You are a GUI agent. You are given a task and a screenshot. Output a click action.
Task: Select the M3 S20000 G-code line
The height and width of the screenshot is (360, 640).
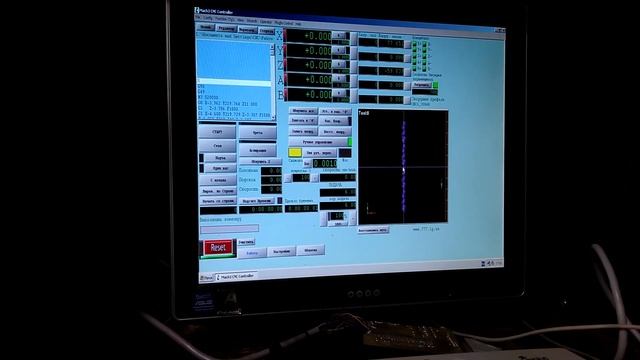208,98
